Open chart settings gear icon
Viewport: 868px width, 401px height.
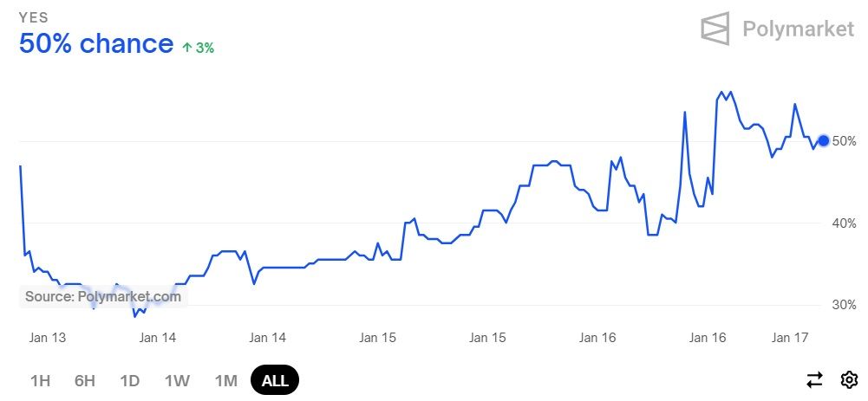[x=849, y=380]
